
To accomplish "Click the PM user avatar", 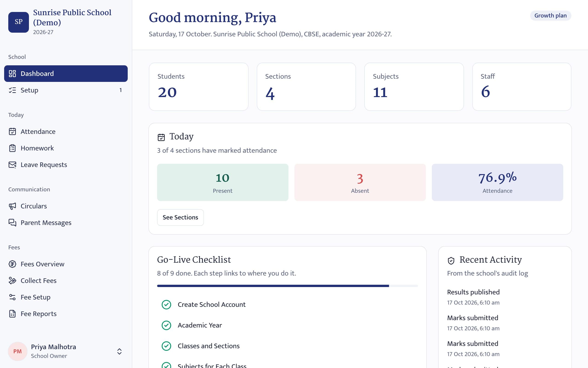I will point(17,351).
